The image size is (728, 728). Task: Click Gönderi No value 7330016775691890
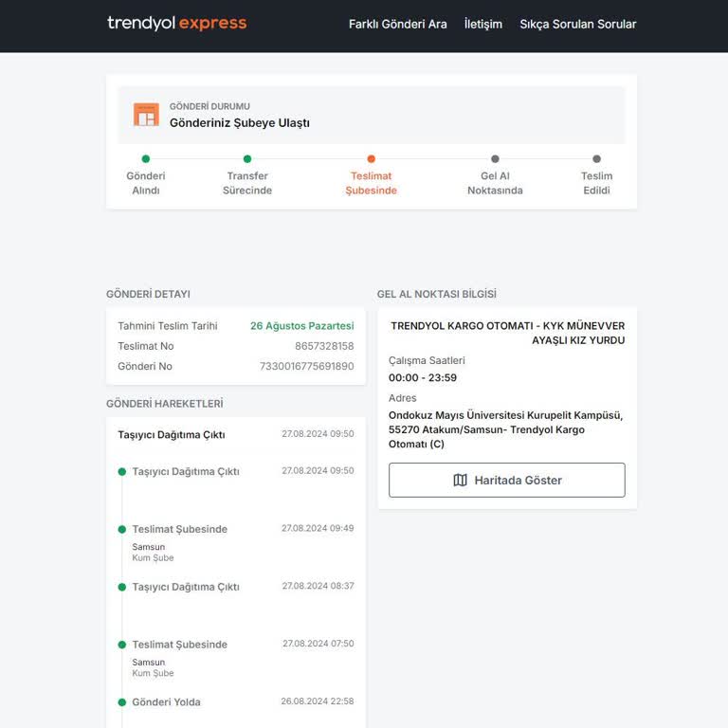coord(306,366)
